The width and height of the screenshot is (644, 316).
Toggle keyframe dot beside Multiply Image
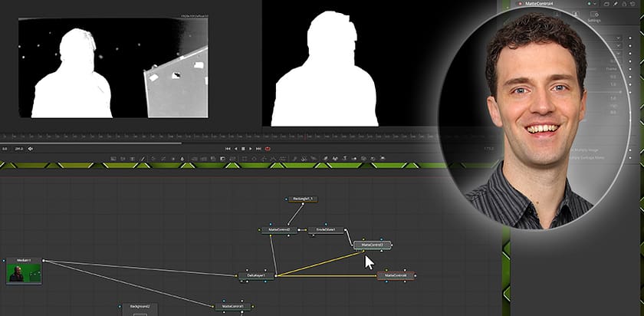tap(630, 150)
